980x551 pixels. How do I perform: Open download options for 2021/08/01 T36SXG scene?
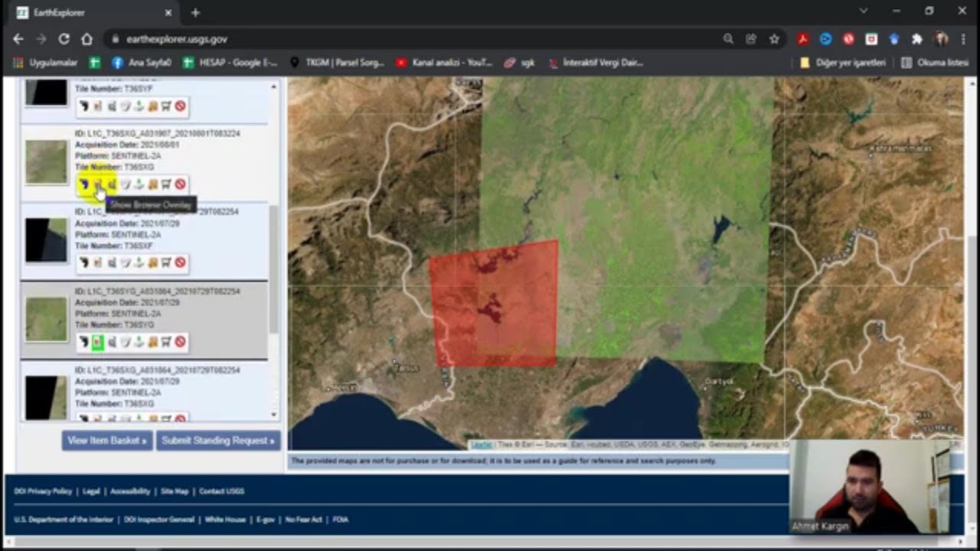coord(139,184)
